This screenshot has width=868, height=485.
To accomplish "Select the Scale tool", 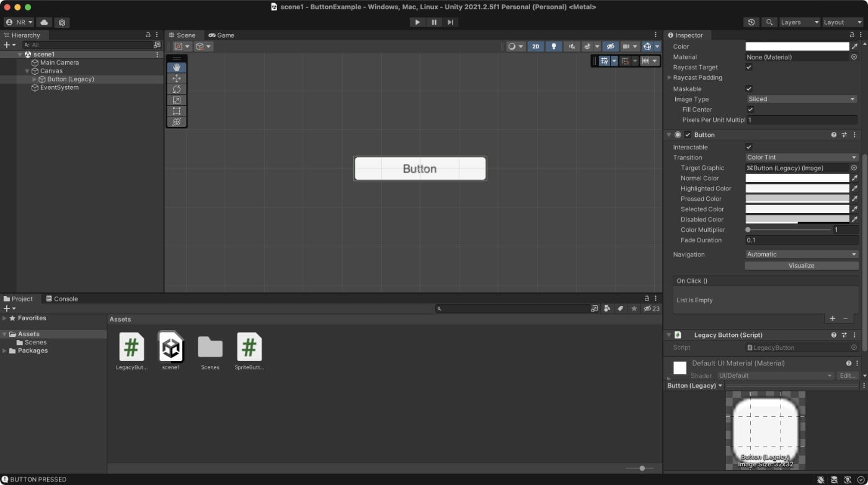I will (x=177, y=100).
